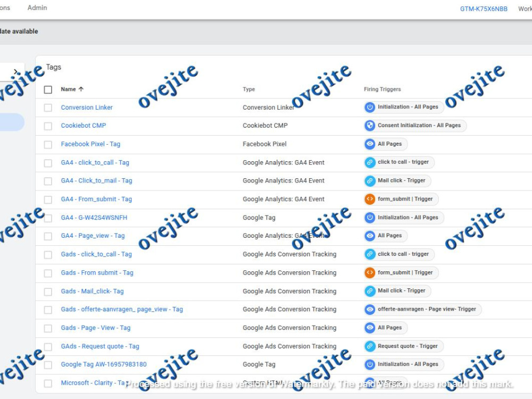Open the Google Tag AW-16957983180 tag
The image size is (532, 399).
pyautogui.click(x=104, y=364)
